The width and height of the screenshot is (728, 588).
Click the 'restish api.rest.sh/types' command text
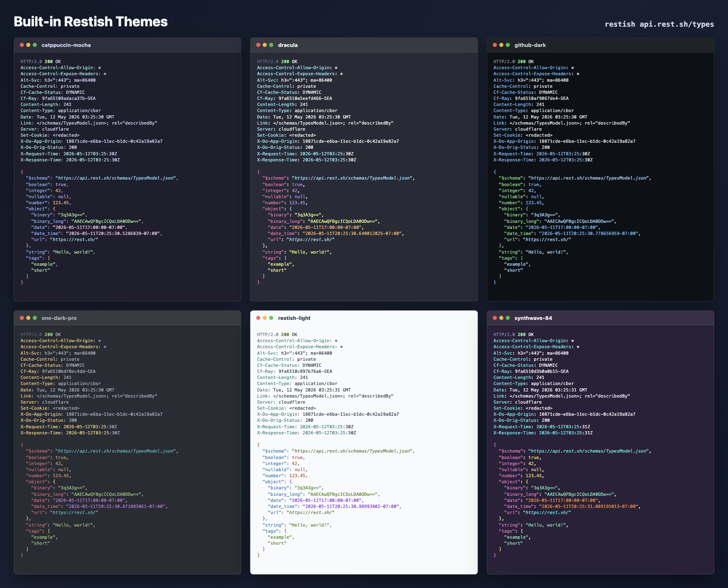(659, 24)
